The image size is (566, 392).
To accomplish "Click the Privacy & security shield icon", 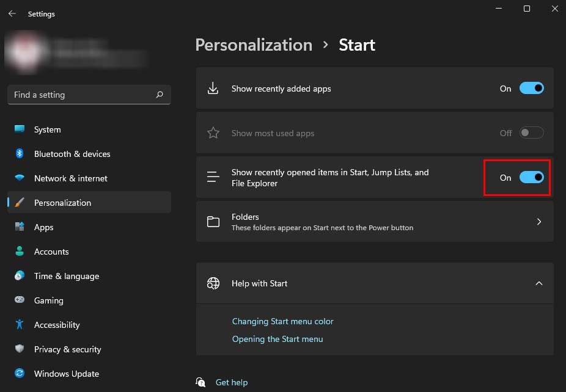I will pyautogui.click(x=20, y=349).
